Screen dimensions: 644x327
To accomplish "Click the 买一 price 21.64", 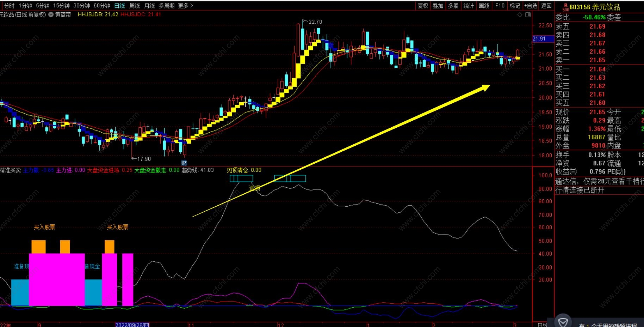I will (597, 69).
